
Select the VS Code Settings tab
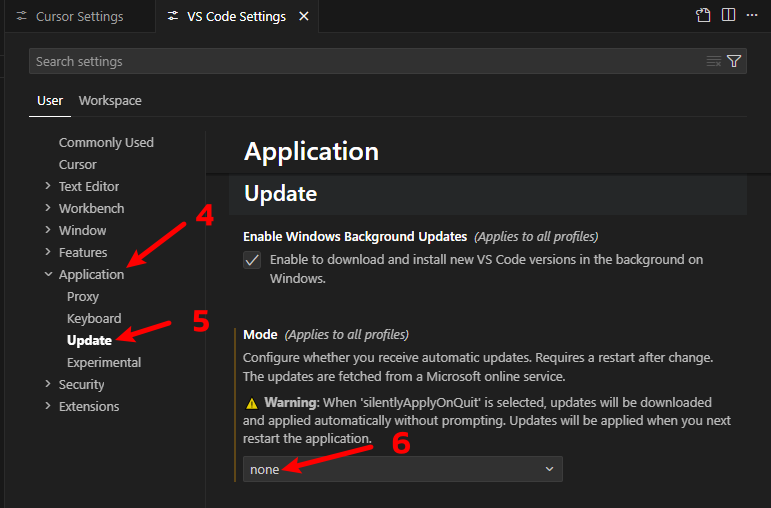(x=237, y=16)
